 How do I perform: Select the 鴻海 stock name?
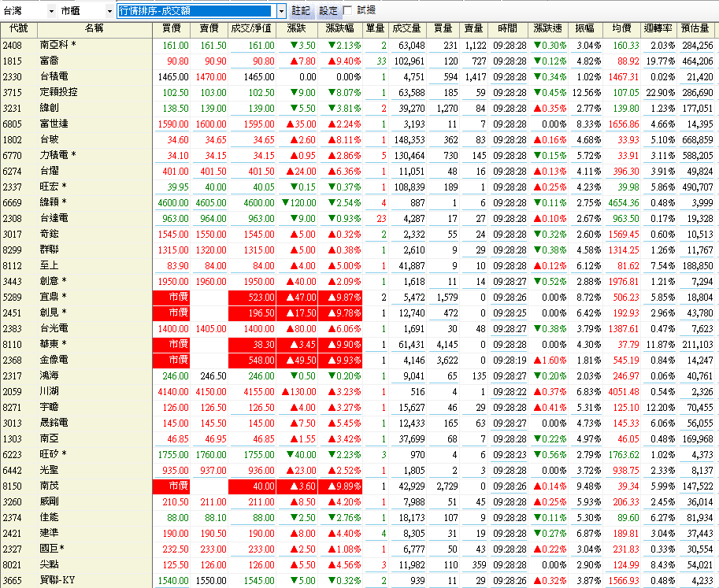[x=49, y=375]
